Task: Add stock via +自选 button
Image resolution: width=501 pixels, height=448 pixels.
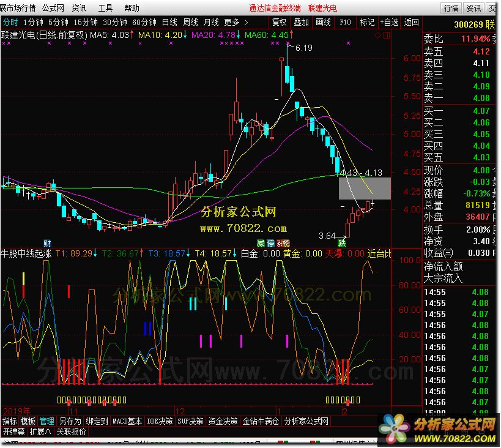Action: (x=389, y=22)
